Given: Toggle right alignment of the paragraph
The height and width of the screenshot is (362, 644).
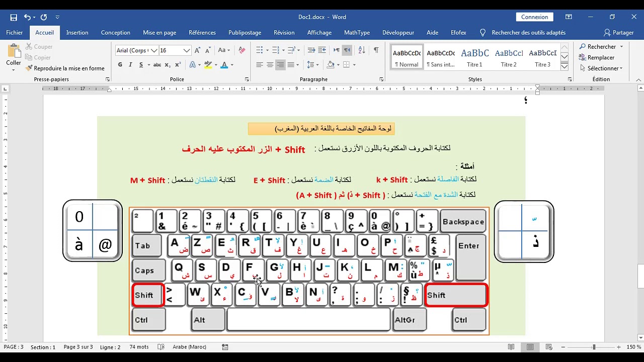Looking at the screenshot, I should (x=280, y=65).
